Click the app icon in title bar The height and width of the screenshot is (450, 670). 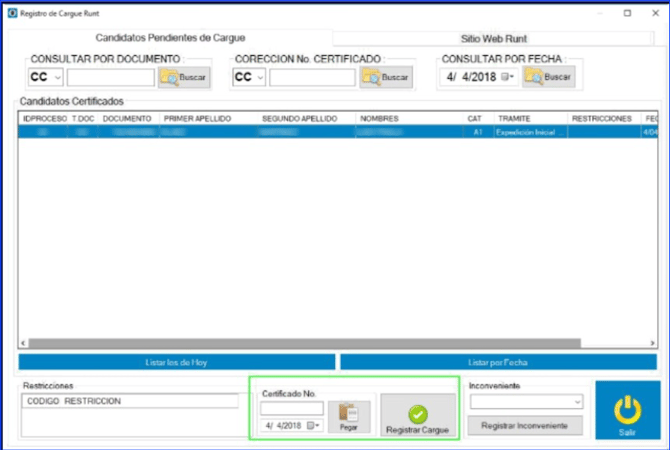(11, 13)
